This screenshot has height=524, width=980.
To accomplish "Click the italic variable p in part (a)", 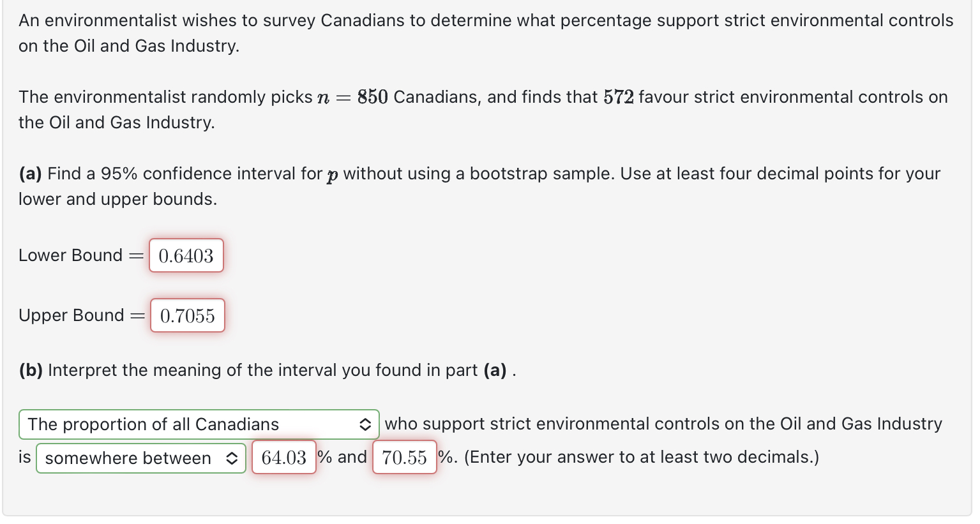I will [332, 175].
